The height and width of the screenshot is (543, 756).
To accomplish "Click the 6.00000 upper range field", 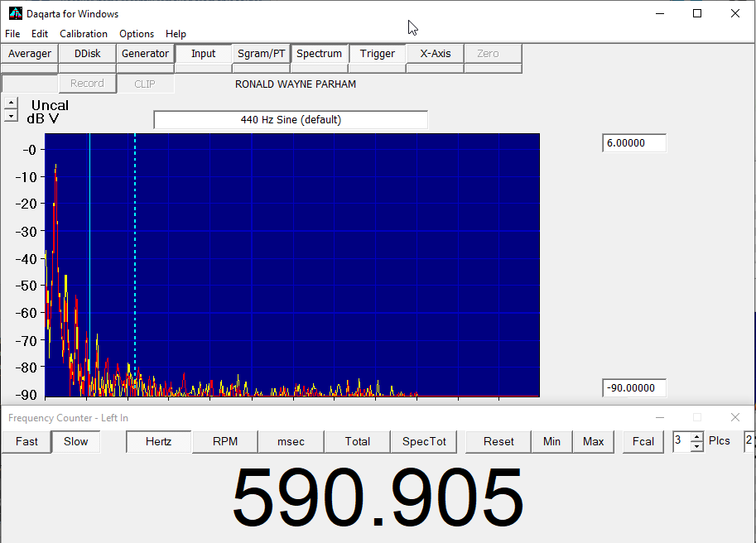I will (633, 143).
